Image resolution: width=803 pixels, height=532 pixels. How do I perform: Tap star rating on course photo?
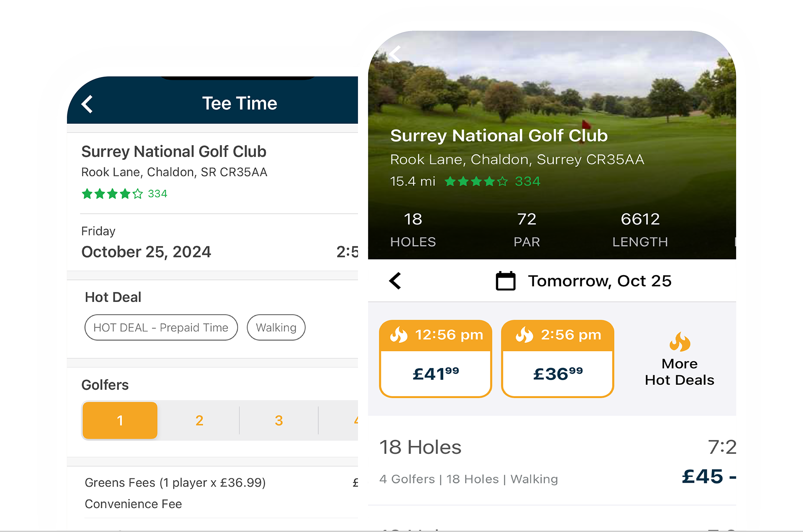click(x=476, y=181)
